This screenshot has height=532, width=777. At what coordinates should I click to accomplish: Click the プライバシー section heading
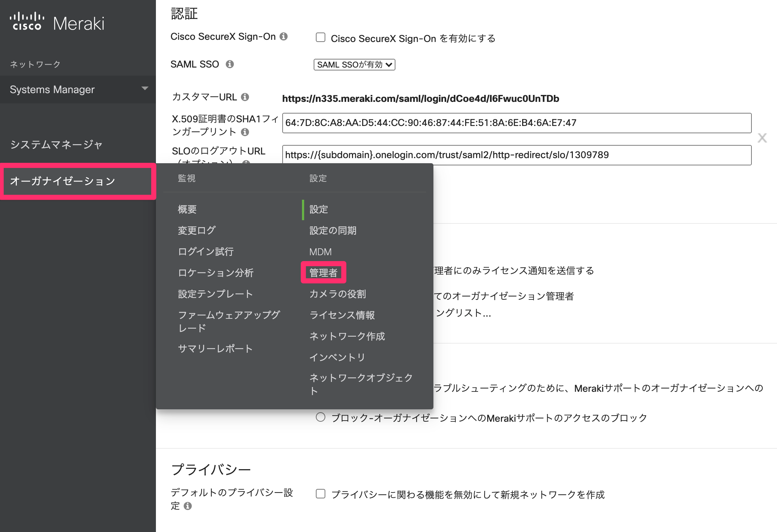coord(211,469)
